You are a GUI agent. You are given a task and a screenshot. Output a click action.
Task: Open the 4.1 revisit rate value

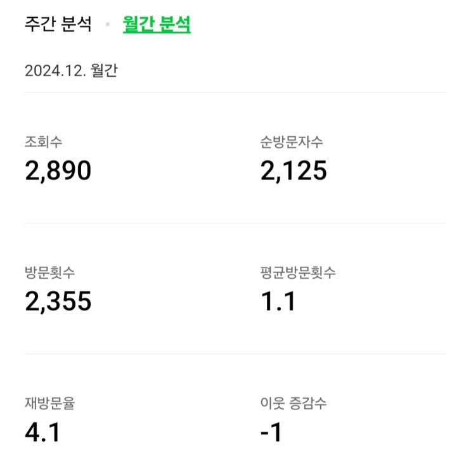pyautogui.click(x=42, y=432)
